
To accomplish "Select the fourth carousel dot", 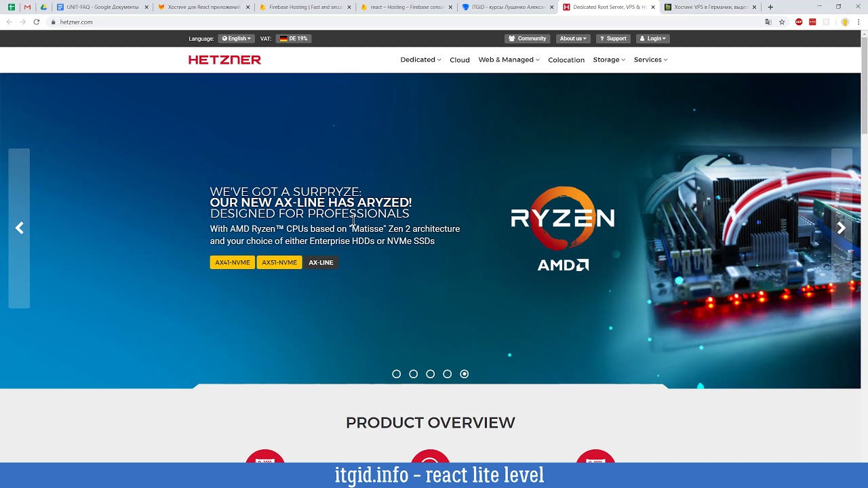I will click(x=448, y=374).
